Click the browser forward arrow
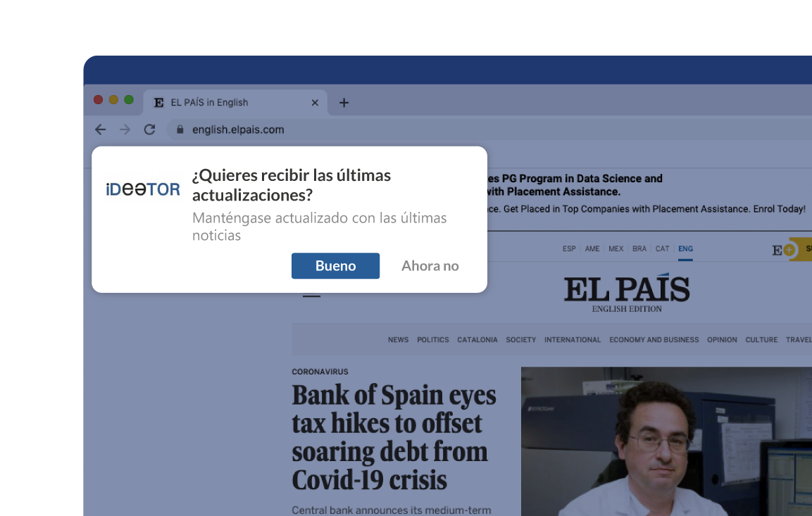812x516 pixels. coord(125,130)
